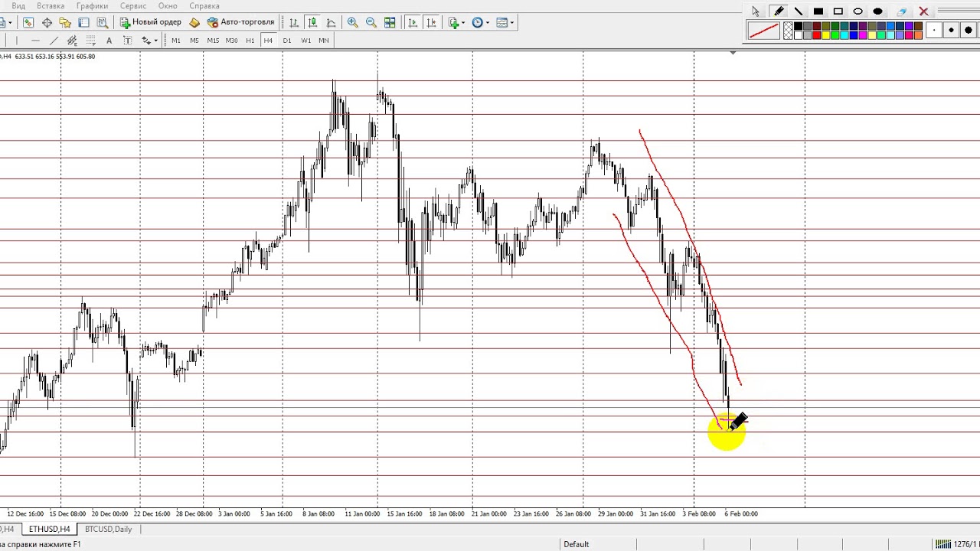Screen dimensions: 980x551
Task: Switch to M1 timeframe
Action: [176, 41]
